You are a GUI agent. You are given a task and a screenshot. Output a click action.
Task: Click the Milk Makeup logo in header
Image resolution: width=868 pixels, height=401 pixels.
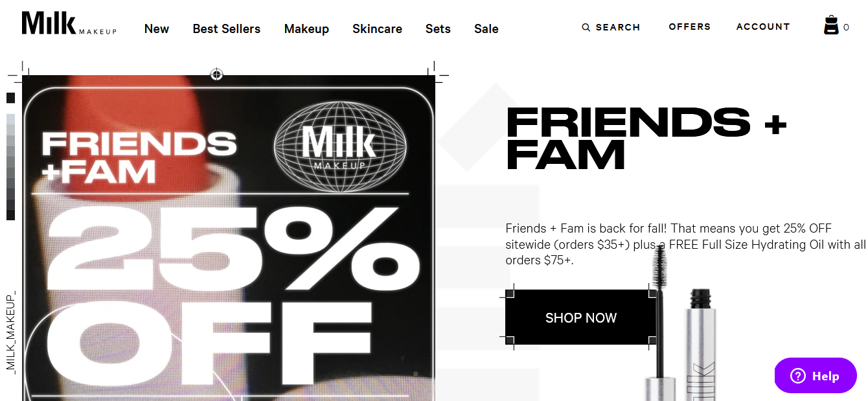(x=69, y=24)
